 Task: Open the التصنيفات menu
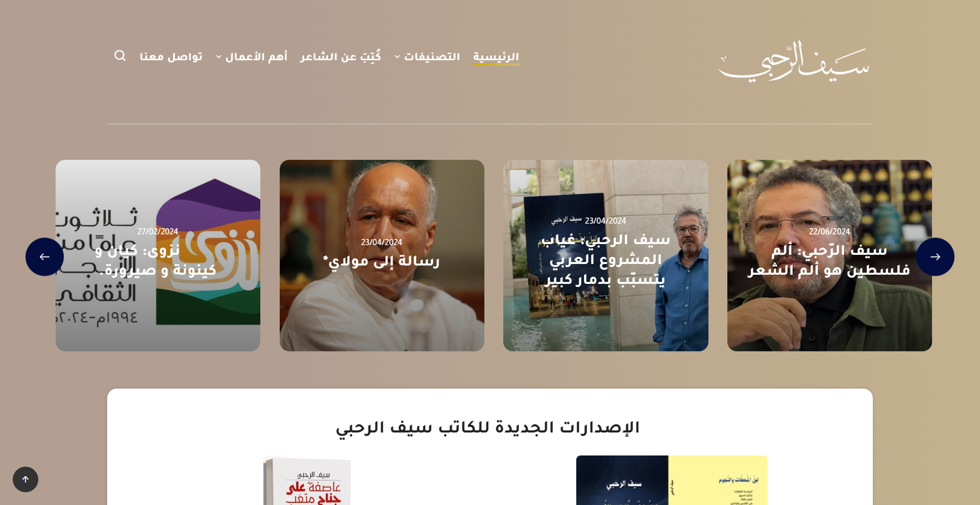click(x=432, y=57)
